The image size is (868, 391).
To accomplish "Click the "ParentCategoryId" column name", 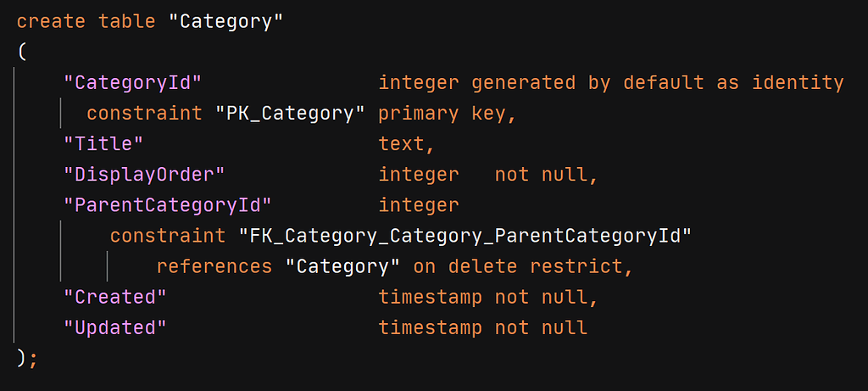I will pos(168,205).
